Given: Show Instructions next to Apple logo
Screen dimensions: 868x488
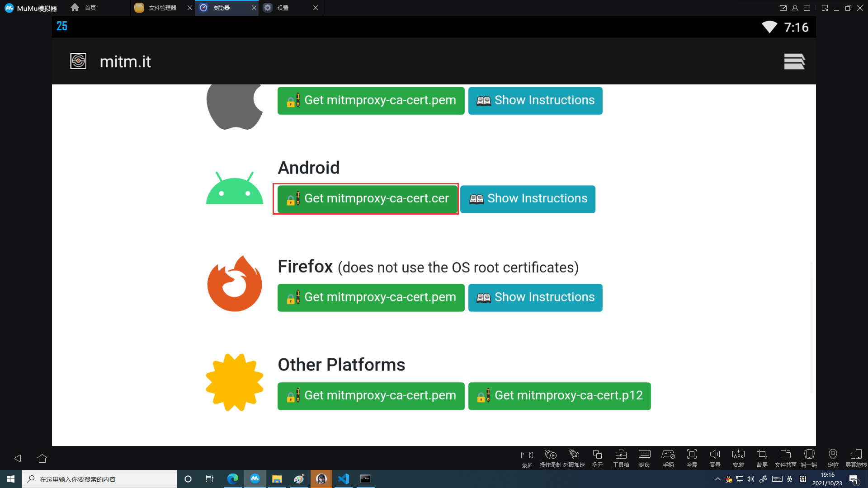Looking at the screenshot, I should tap(535, 101).
